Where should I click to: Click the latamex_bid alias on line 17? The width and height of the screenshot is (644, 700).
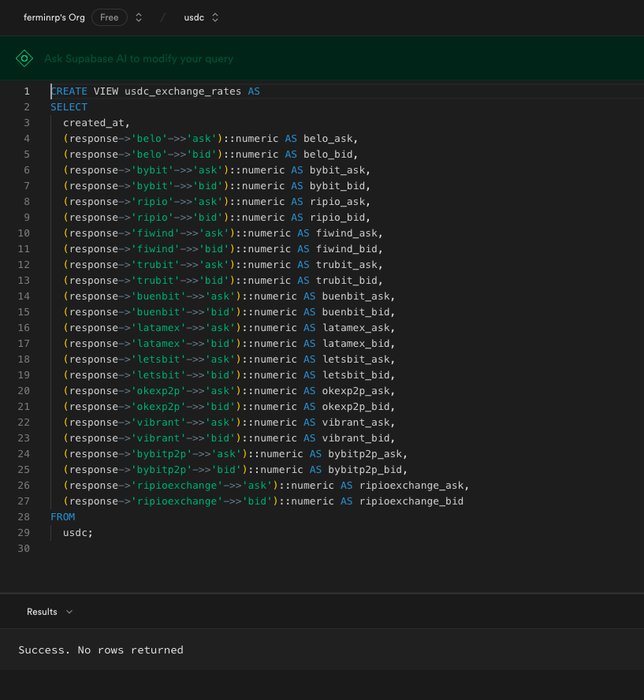tap(356, 344)
